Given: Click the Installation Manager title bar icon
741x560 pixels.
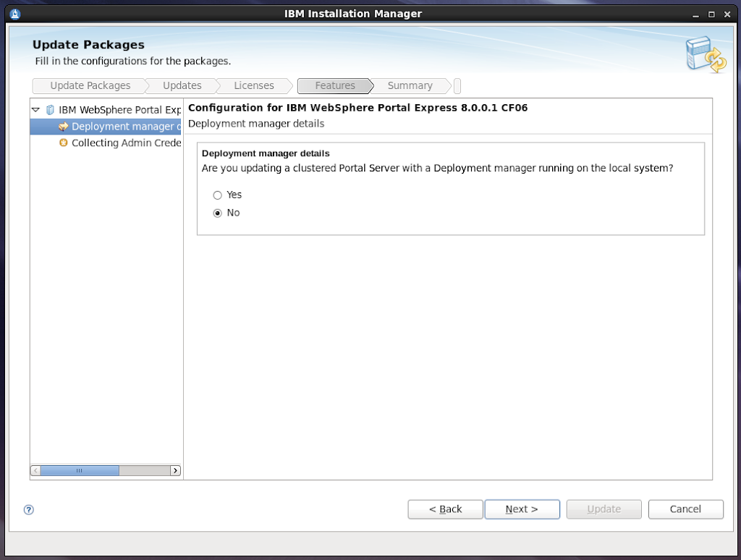Looking at the screenshot, I should 15,14.
